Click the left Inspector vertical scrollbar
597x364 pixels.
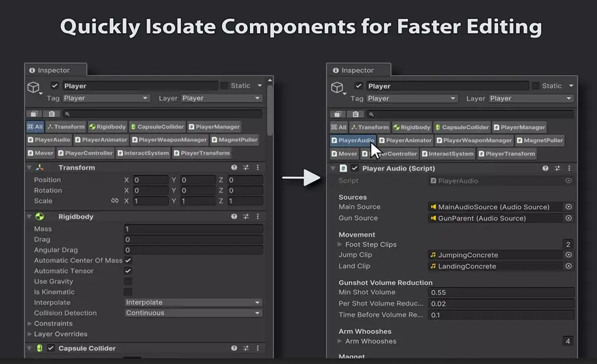pos(270,110)
